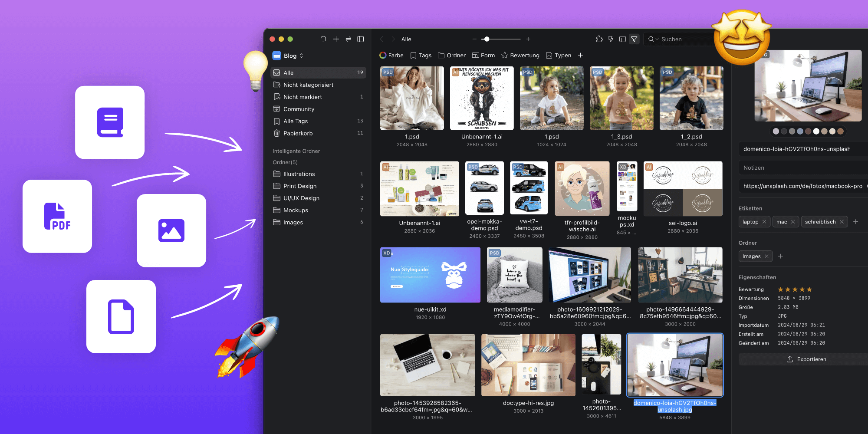Open the Blog library switcher
The image size is (868, 434).
pyautogui.click(x=288, y=56)
